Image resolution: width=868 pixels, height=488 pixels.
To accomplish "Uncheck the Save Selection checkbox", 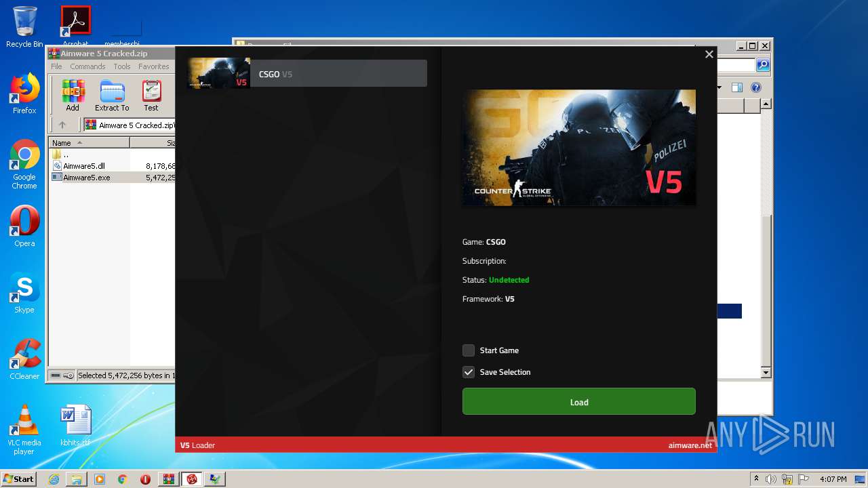I will point(469,372).
